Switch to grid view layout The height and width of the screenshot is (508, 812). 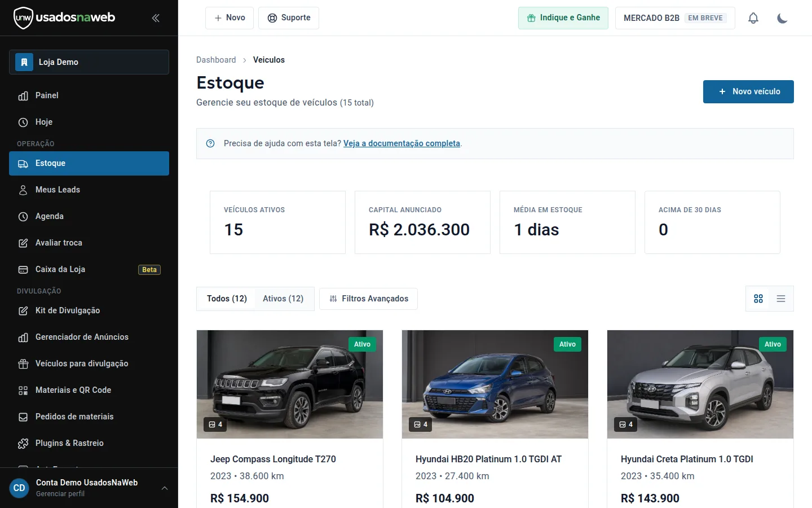click(x=758, y=299)
